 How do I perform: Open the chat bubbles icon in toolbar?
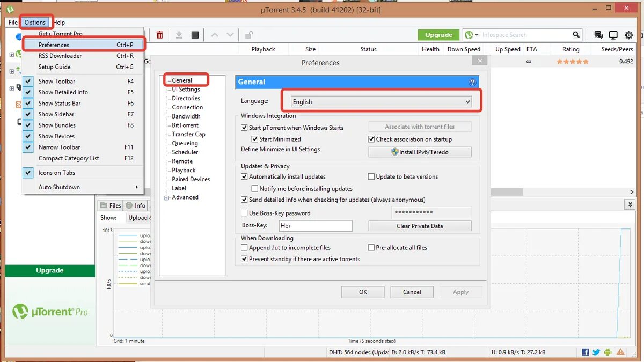coord(598,35)
